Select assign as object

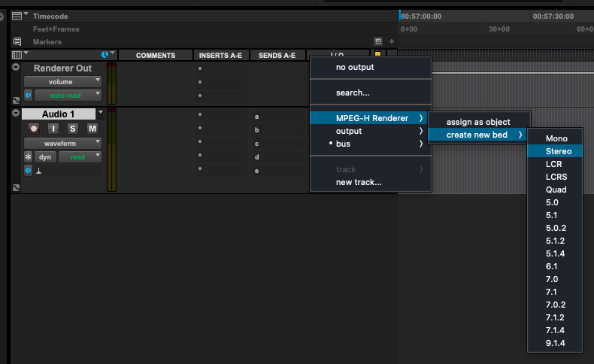coord(479,122)
